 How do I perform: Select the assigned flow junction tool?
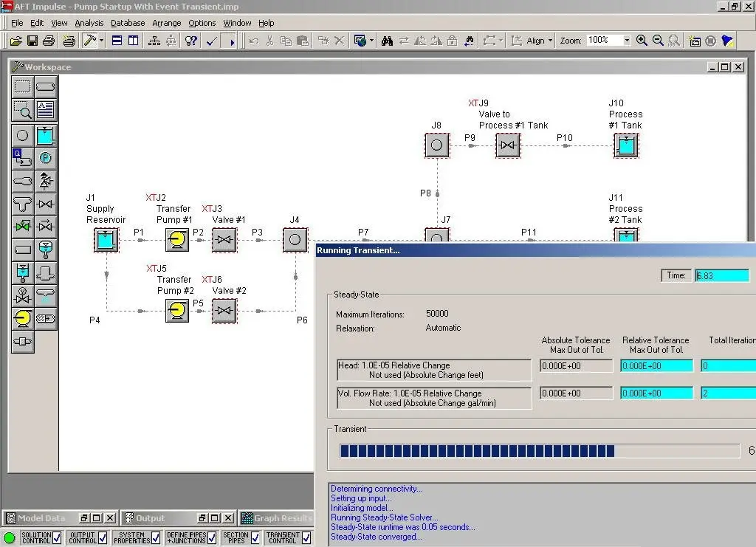(23, 158)
